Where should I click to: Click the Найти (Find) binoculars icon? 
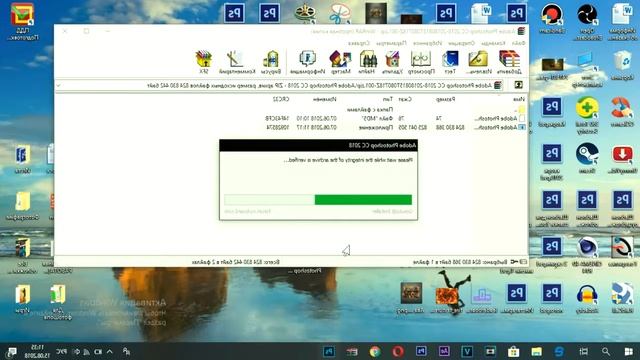click(367, 62)
